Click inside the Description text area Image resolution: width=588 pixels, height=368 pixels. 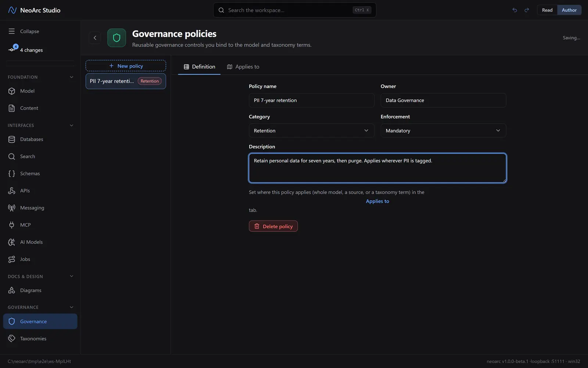(x=377, y=168)
